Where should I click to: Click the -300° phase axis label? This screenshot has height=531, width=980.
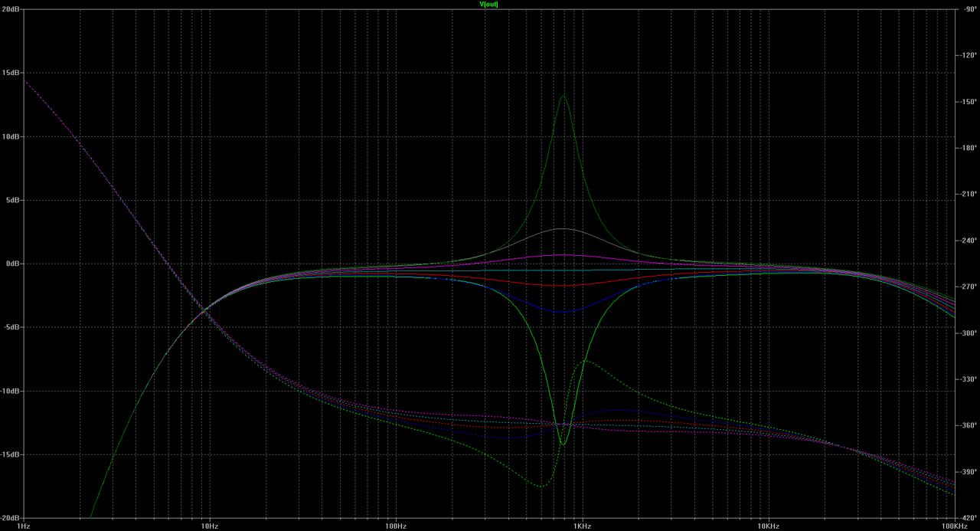[x=970, y=333]
